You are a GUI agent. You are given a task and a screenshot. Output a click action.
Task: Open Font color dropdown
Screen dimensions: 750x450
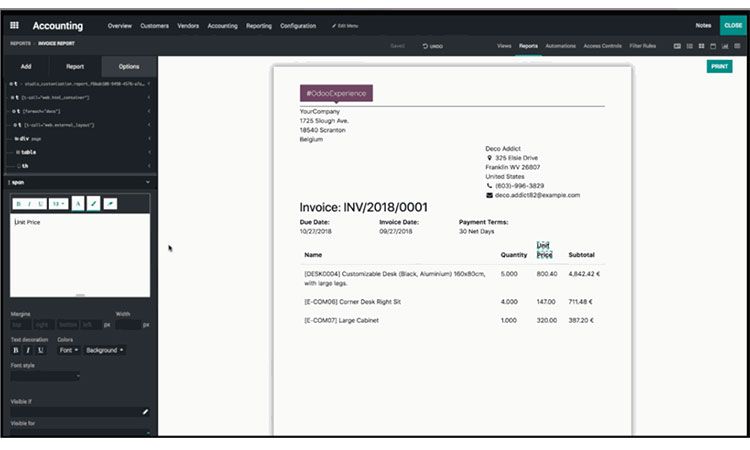click(x=68, y=350)
